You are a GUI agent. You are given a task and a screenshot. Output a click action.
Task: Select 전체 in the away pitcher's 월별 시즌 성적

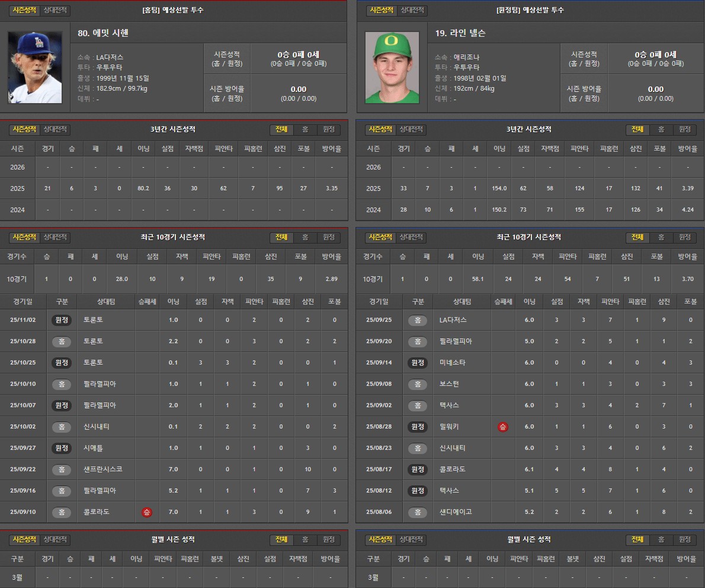point(637,539)
